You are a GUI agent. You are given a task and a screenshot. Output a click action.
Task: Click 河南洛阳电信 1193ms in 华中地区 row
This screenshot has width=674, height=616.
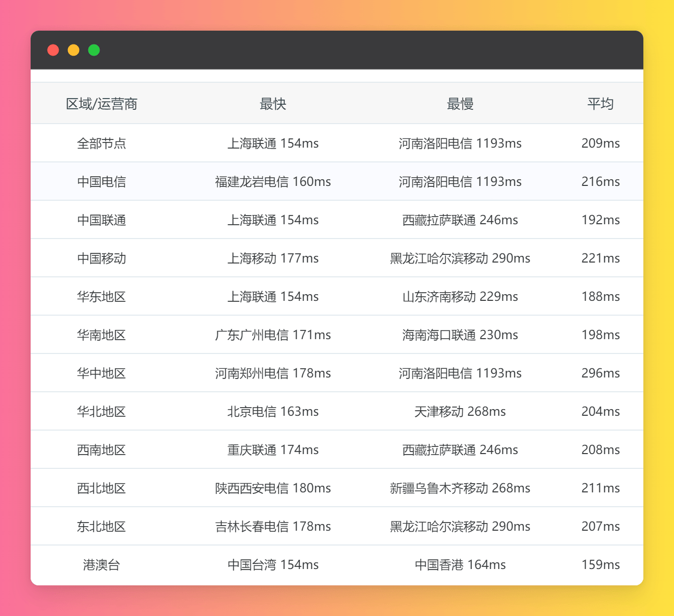point(460,373)
